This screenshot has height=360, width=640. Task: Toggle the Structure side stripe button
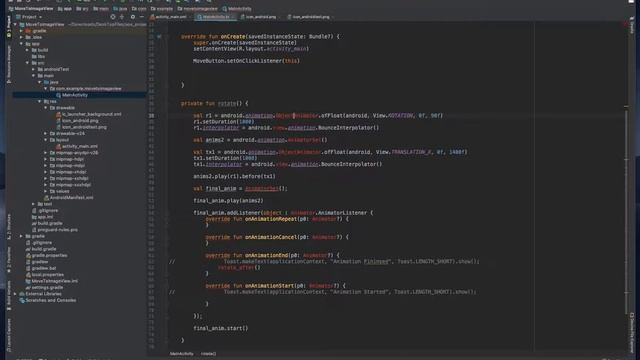(9, 227)
